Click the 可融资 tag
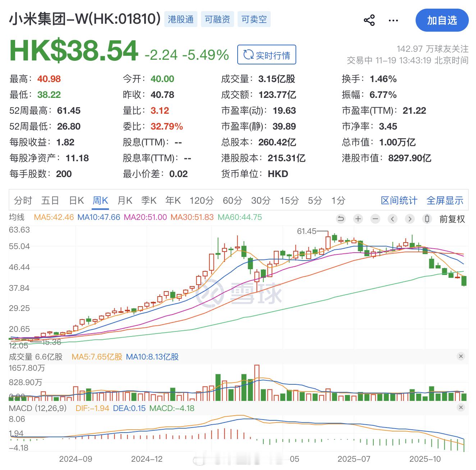Image resolution: width=476 pixels, height=470 pixels. (x=218, y=19)
